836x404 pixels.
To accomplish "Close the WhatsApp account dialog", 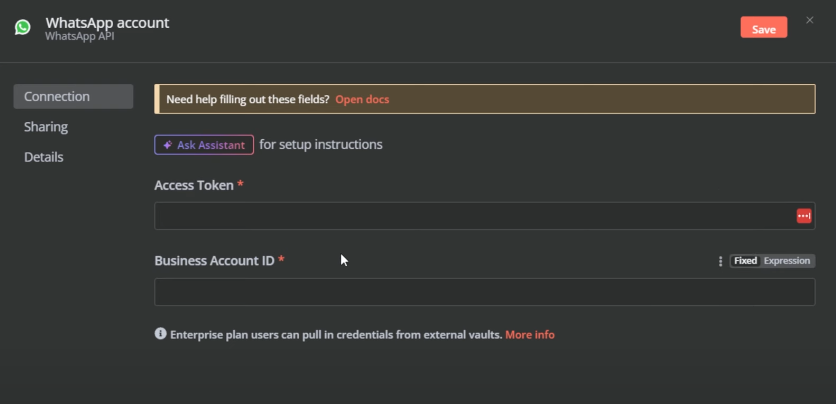I will (x=809, y=20).
